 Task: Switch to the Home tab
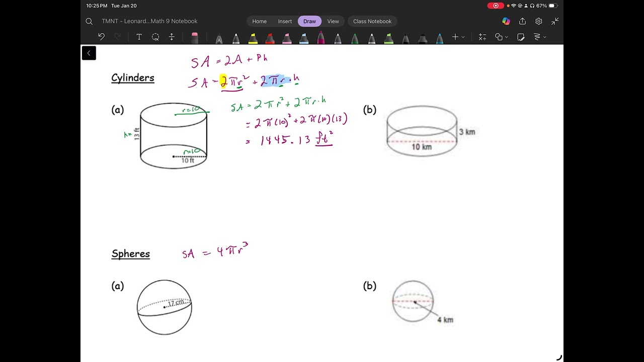(260, 21)
